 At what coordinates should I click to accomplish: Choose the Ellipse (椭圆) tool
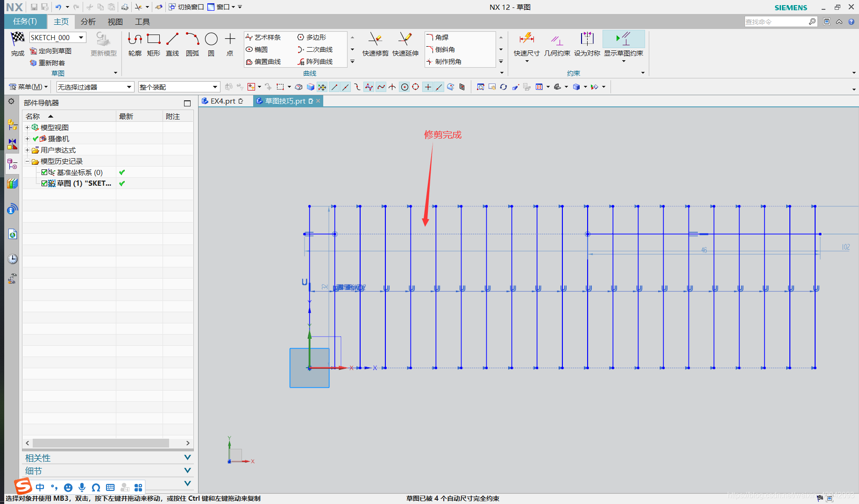click(x=257, y=49)
